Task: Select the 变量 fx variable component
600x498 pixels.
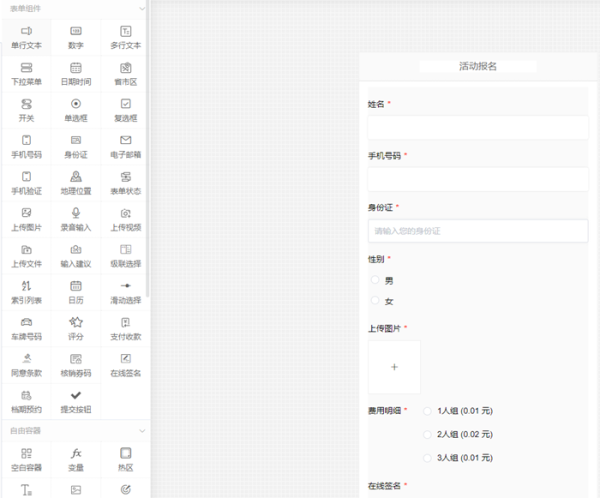Action: point(76,460)
